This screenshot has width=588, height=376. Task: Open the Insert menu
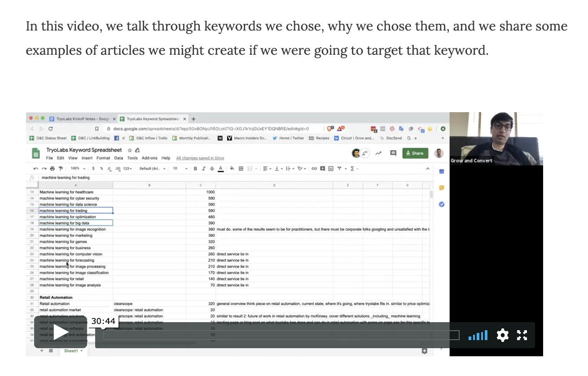(87, 158)
